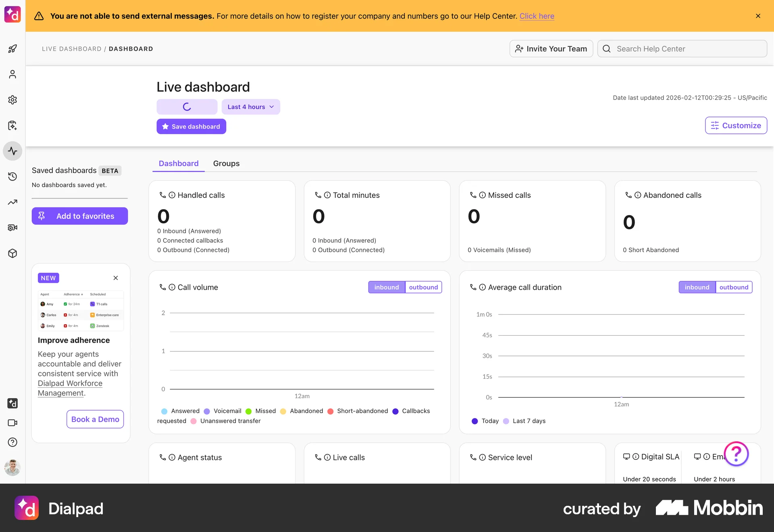Open the rocket launch icon in sidebar
Image resolution: width=774 pixels, height=532 pixels.
(12, 48)
